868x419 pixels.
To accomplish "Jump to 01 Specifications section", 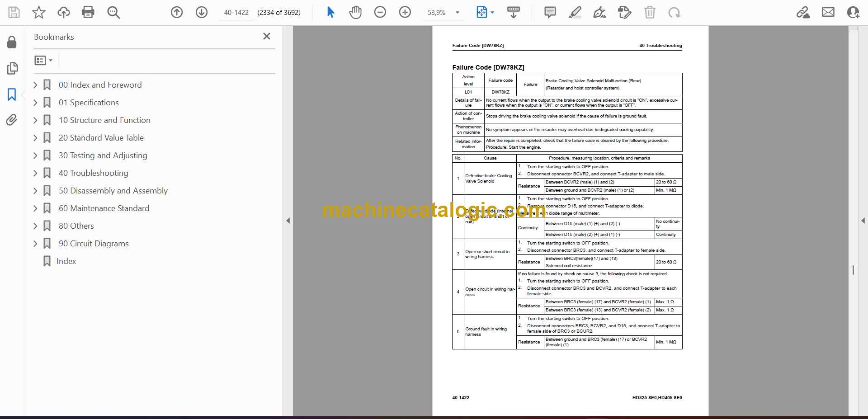I will (89, 103).
